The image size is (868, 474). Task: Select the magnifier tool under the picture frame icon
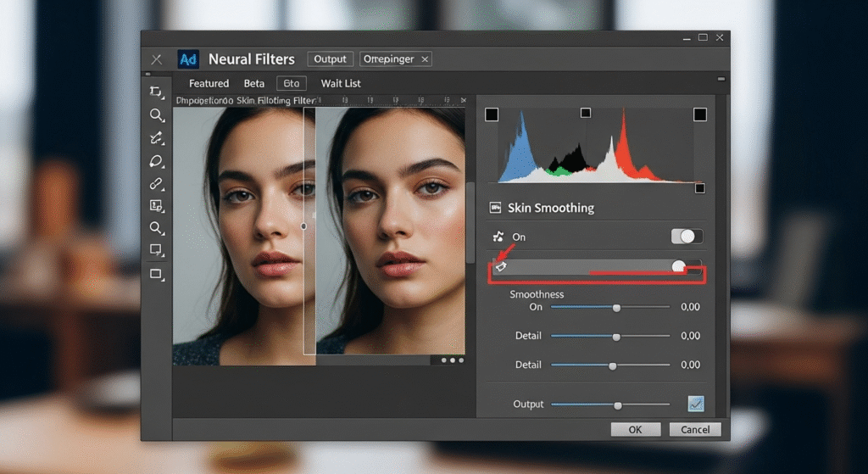(x=157, y=228)
